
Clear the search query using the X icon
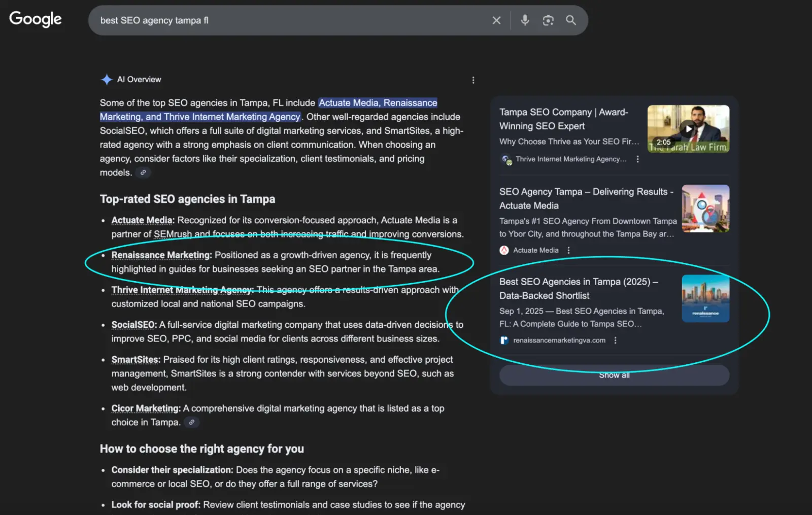[x=496, y=20]
